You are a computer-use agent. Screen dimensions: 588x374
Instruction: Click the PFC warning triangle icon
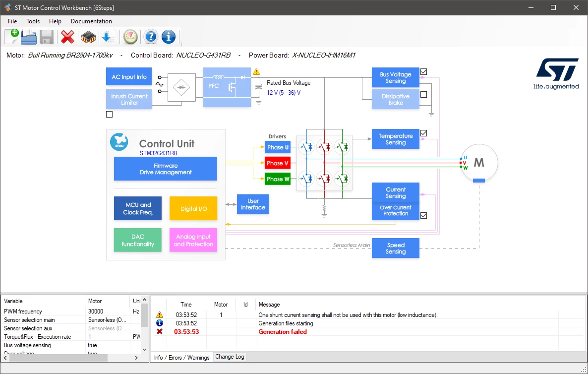256,71
